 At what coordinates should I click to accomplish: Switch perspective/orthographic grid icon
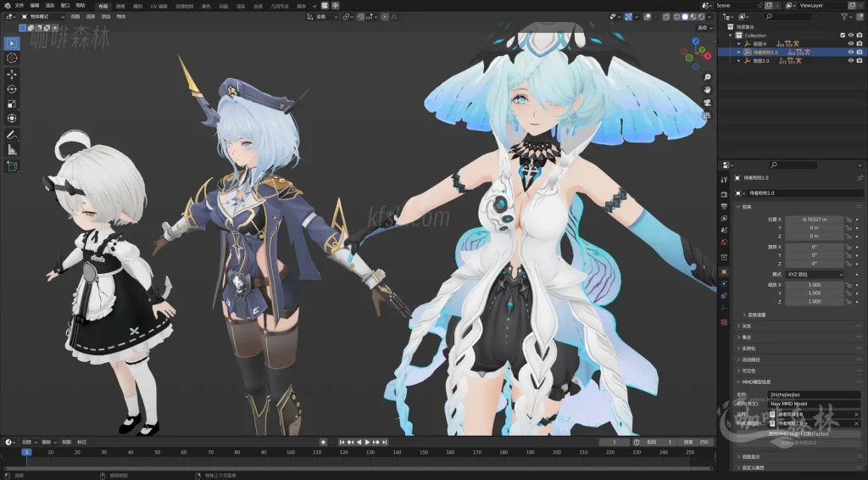coord(707,115)
